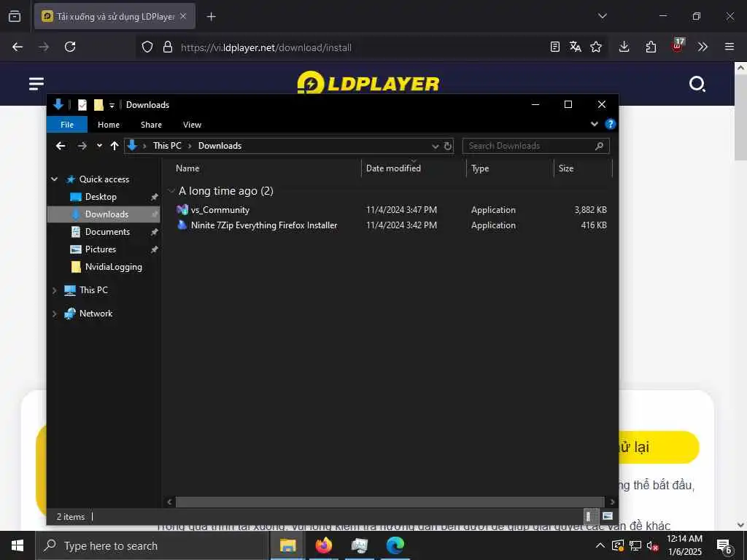Click the Search Downloads box
747x560 pixels.
coord(535,146)
